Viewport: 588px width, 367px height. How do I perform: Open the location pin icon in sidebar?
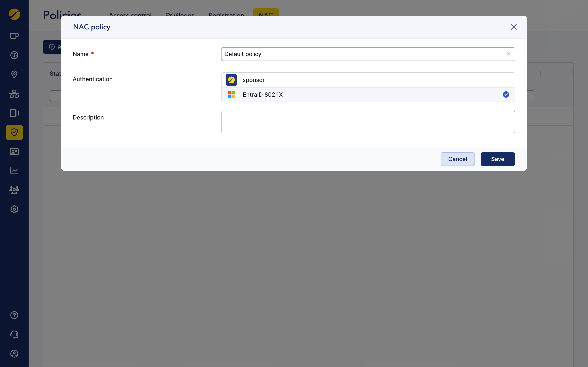14,74
